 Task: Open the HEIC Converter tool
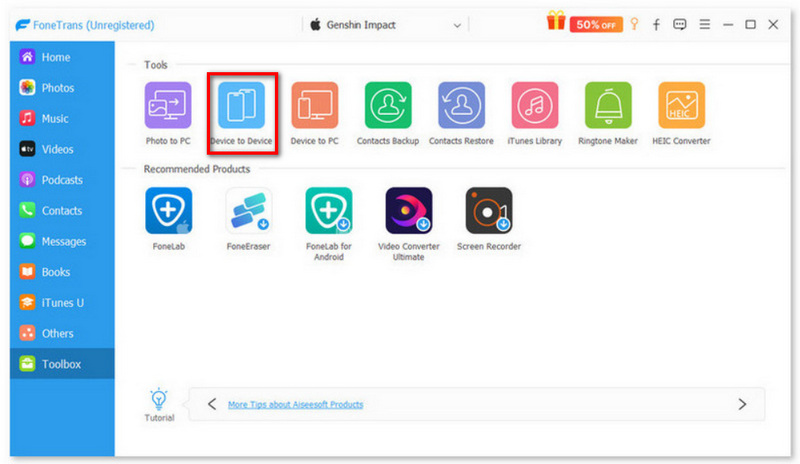tap(681, 106)
